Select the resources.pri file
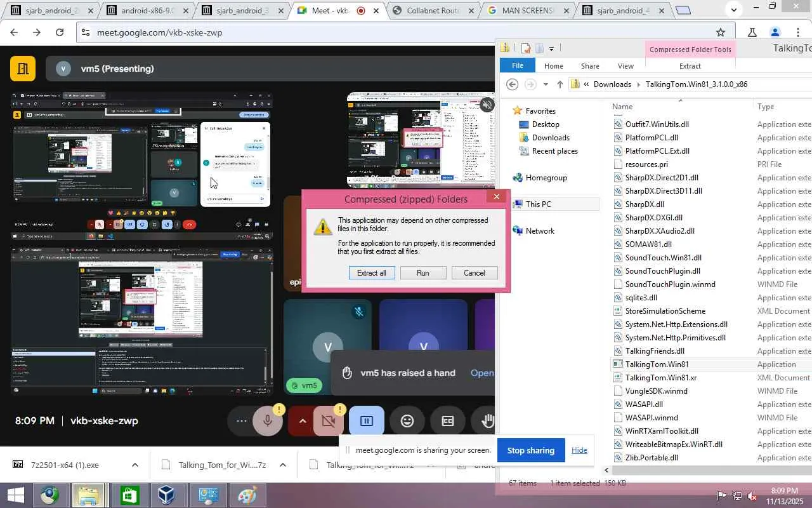 (x=646, y=164)
